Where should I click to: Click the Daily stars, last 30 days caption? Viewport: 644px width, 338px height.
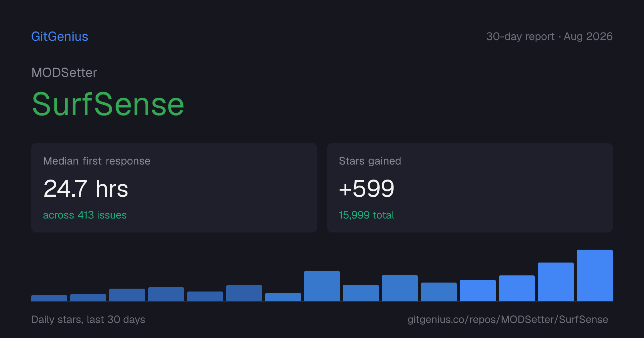point(88,319)
